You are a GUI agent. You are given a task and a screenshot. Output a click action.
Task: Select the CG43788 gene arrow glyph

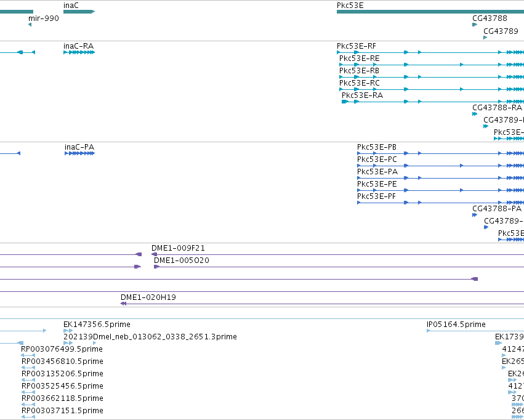pos(475,25)
